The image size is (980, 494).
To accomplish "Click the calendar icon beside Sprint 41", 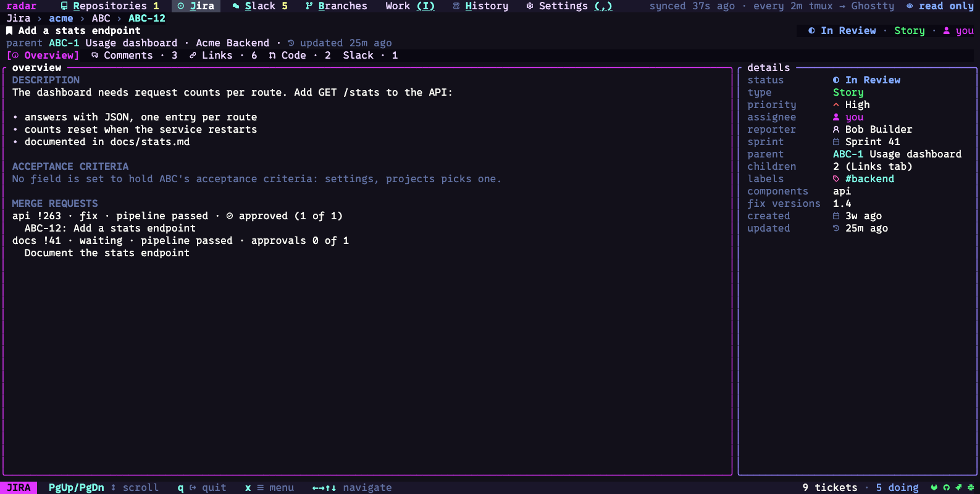I will (836, 141).
